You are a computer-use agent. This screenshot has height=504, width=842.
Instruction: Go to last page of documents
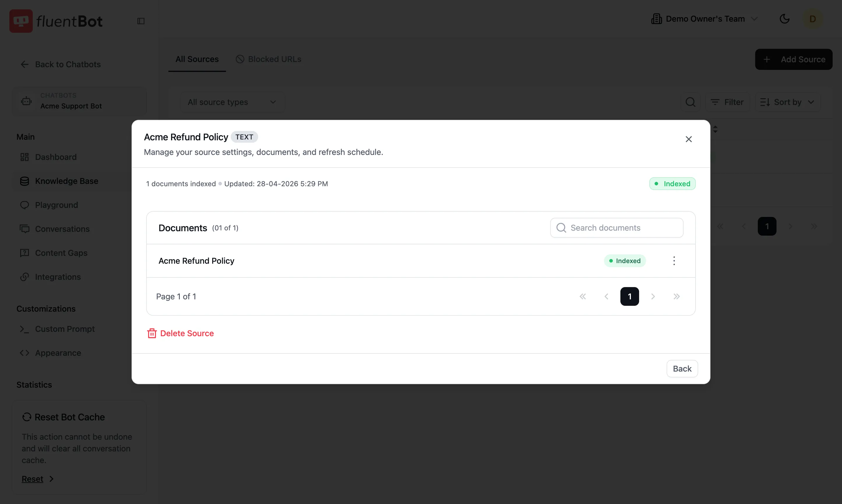[677, 296]
